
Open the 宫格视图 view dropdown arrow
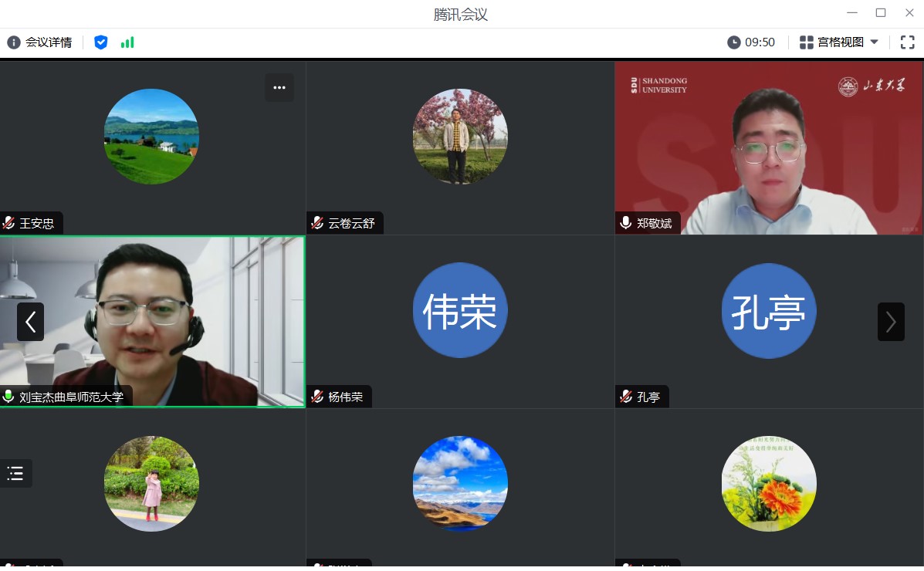pyautogui.click(x=875, y=42)
